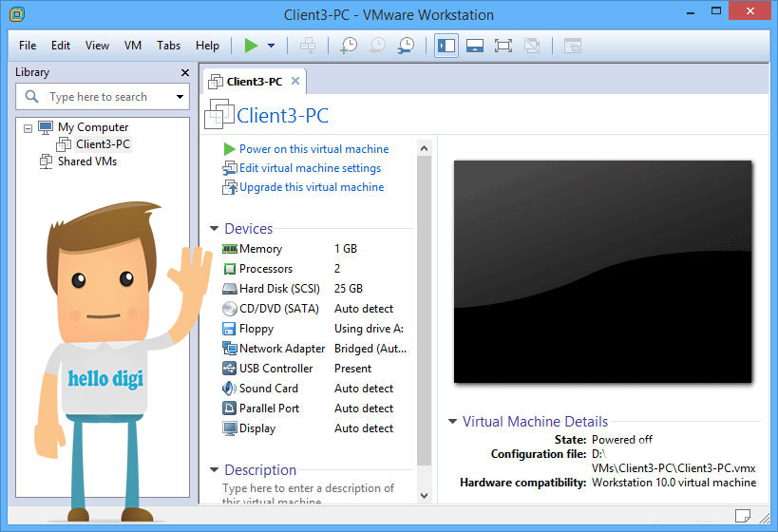Screen dimensions: 778x532
Task: Click the Send Ctrl+Alt+Del toolbar icon
Action: (x=308, y=46)
